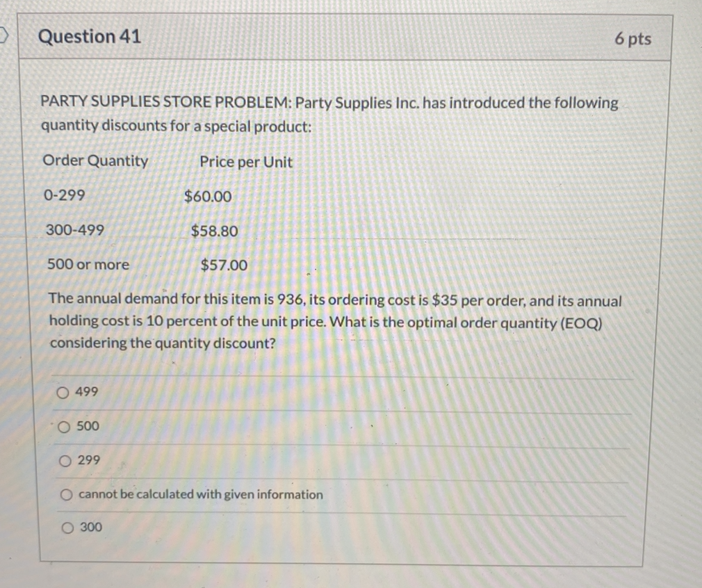Click the Order Quantity column header
Viewport: 702px width, 588px height.
(95, 161)
